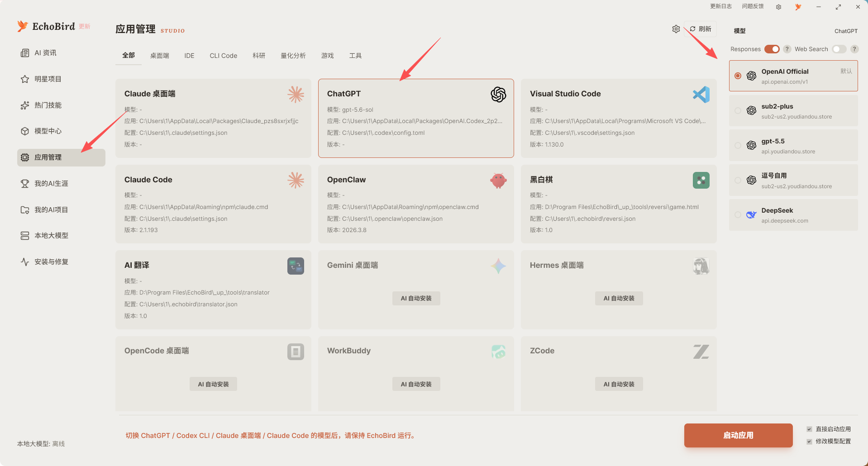
Task: Click the 应用管理 chip icon
Action: (x=25, y=157)
